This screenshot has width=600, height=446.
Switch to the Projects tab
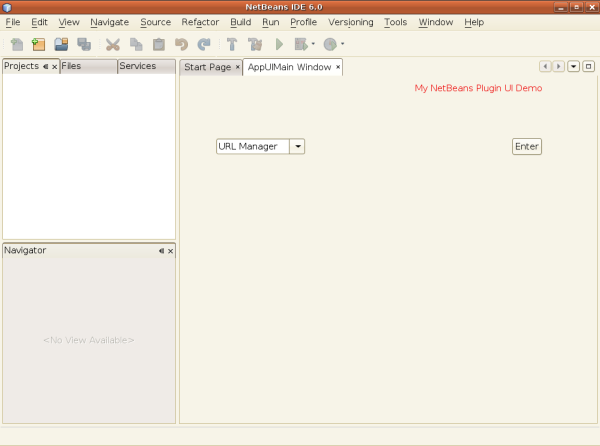pyautogui.click(x=21, y=66)
